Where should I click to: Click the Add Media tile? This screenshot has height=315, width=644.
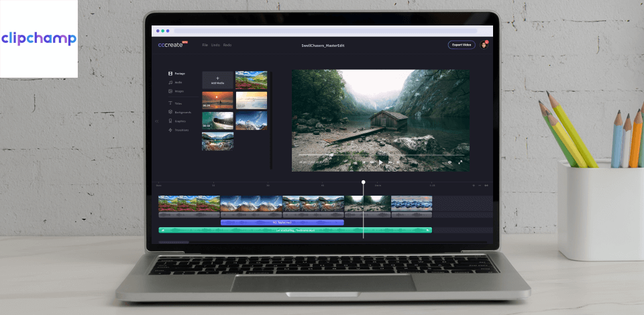[x=217, y=80]
